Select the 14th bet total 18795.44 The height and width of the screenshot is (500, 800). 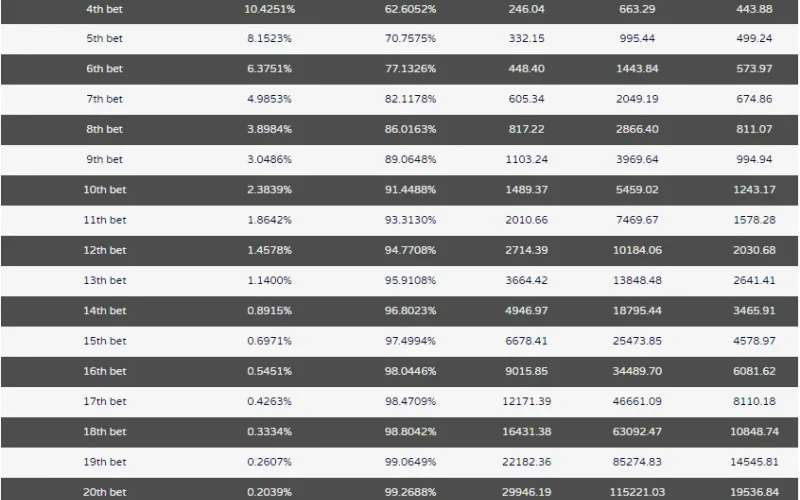click(x=637, y=310)
